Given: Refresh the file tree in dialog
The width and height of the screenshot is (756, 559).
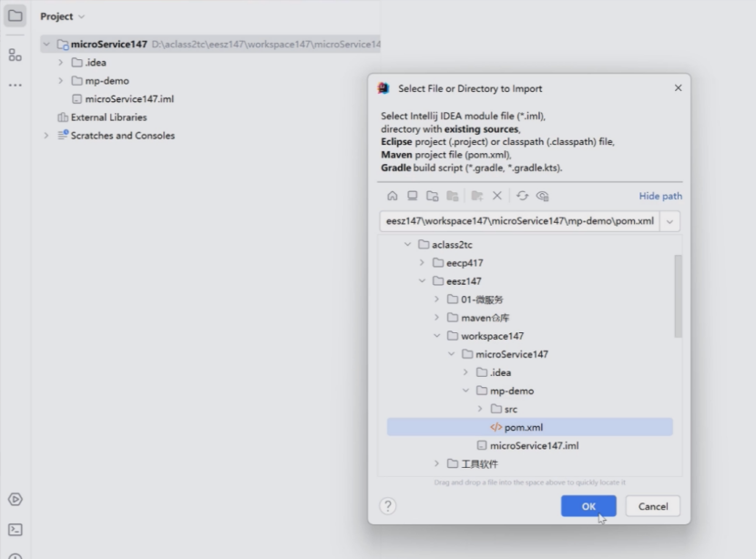Looking at the screenshot, I should tap(522, 196).
